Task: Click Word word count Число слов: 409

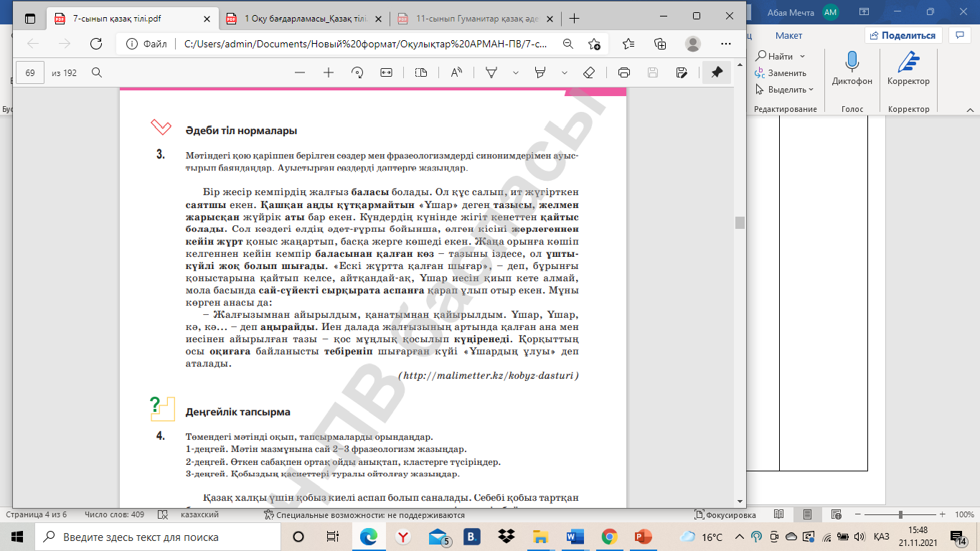Action: coord(115,515)
